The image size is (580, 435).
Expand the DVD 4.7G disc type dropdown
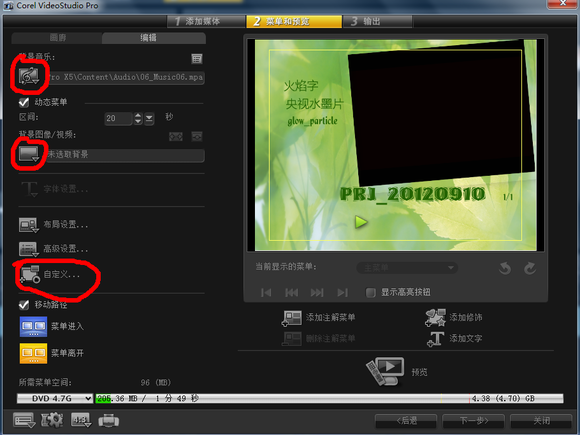(55, 398)
